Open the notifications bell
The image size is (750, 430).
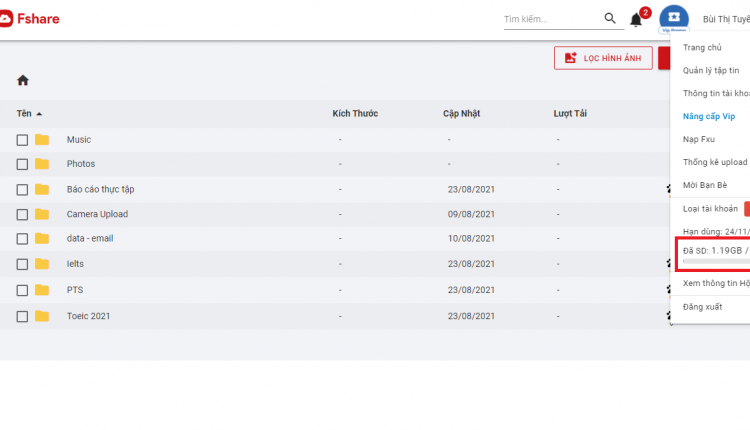(x=636, y=20)
